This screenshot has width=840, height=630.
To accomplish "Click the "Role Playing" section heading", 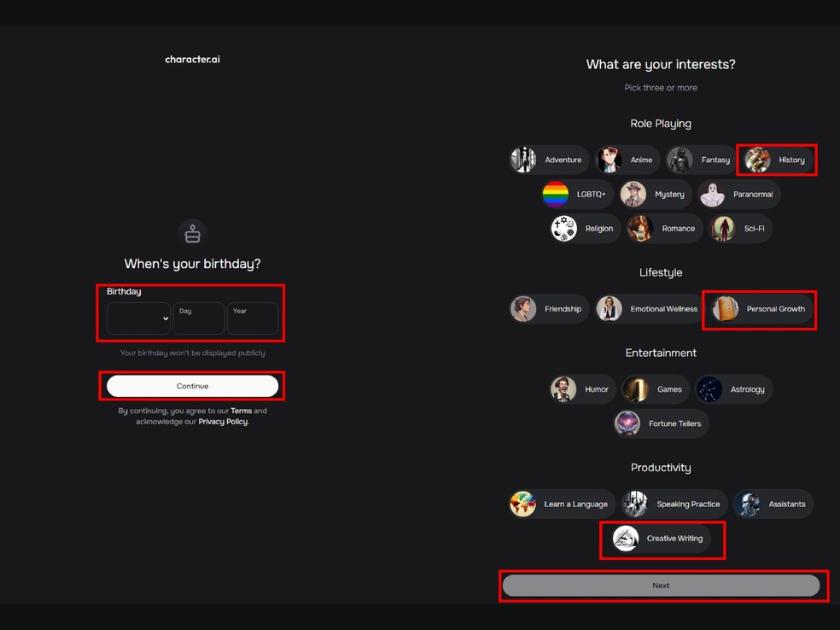I will point(661,123).
